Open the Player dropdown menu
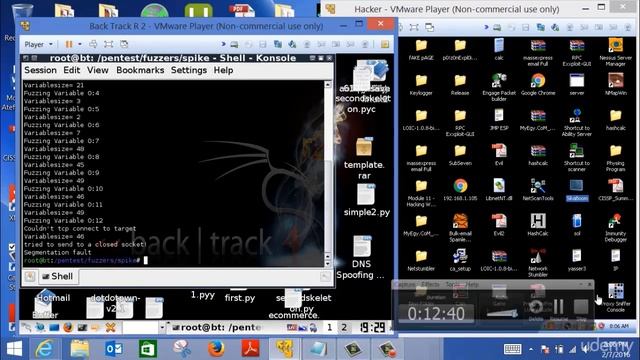 (38, 44)
